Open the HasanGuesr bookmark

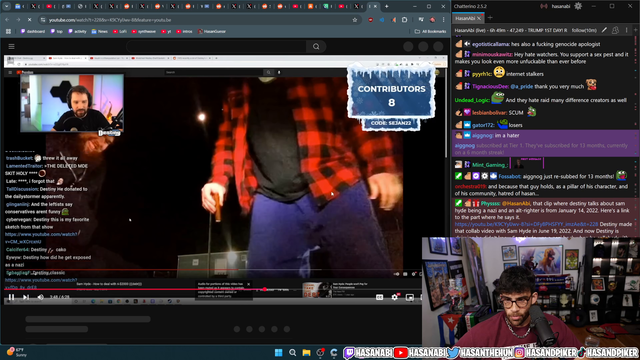point(212,31)
